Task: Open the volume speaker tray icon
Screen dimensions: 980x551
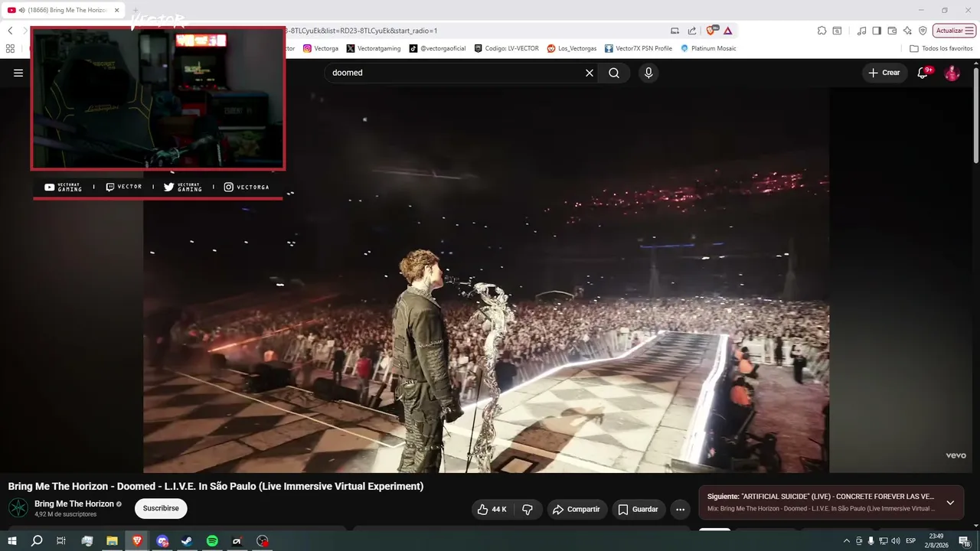Action: point(896,541)
